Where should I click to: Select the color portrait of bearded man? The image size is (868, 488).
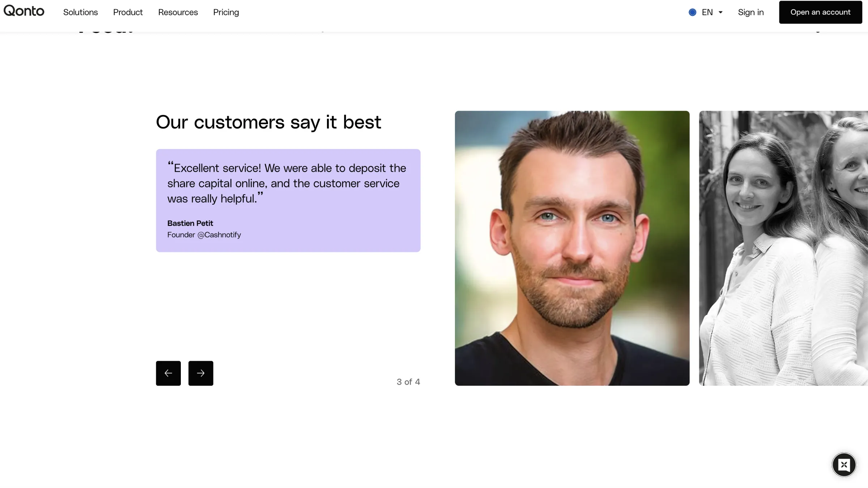[572, 248]
